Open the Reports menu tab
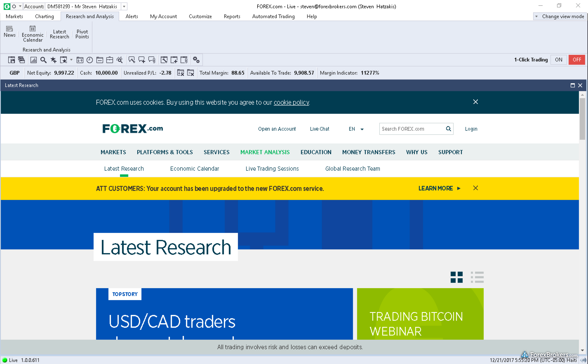Image resolution: width=588 pixels, height=364 pixels. coord(232,16)
